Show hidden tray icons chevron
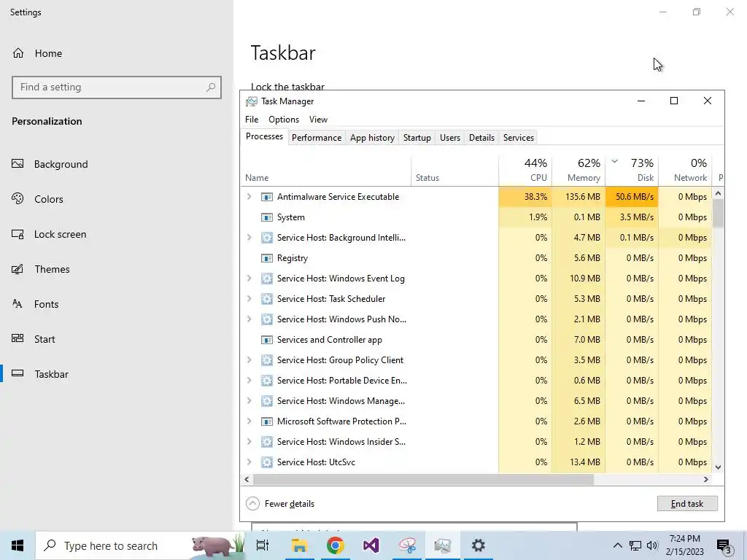The width and height of the screenshot is (747, 560). tap(617, 545)
